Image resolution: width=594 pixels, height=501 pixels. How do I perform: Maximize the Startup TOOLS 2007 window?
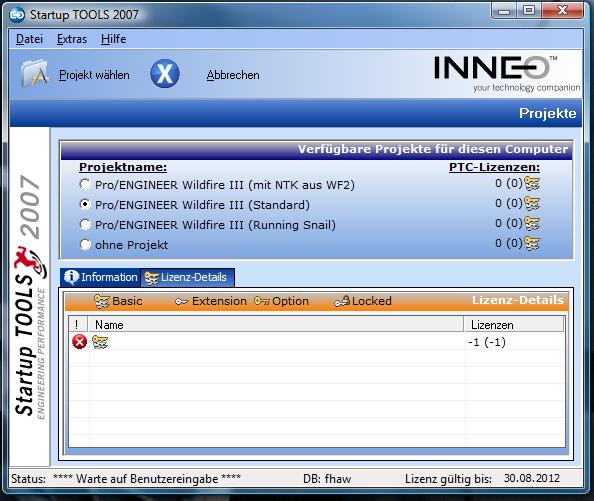[x=529, y=11]
